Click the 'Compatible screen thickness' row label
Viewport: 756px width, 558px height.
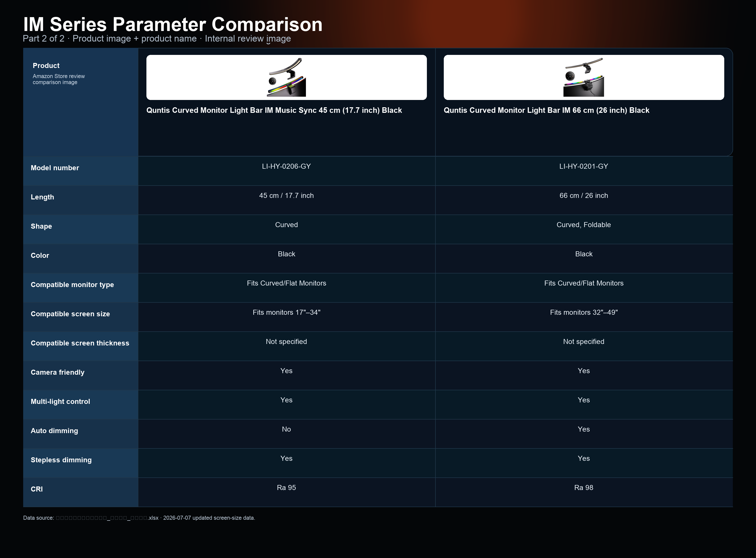[80, 343]
